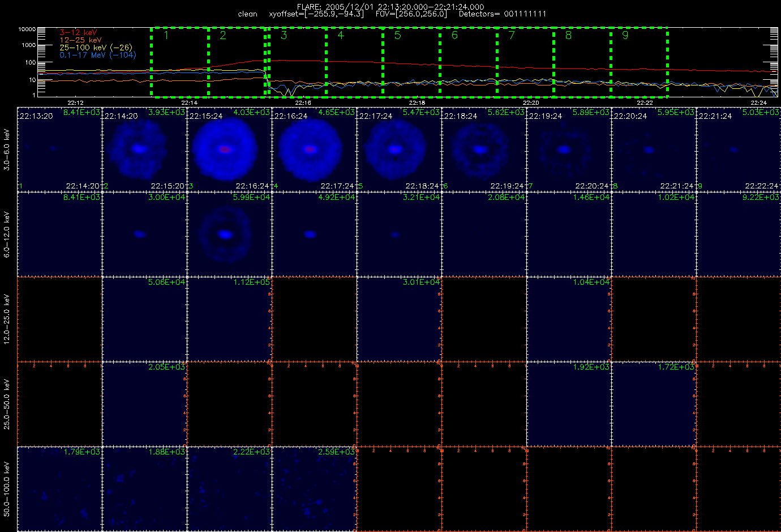Select the blue 0.1-17 MeV (-104) legend entry
781x532 pixels.
pyautogui.click(x=98, y=55)
